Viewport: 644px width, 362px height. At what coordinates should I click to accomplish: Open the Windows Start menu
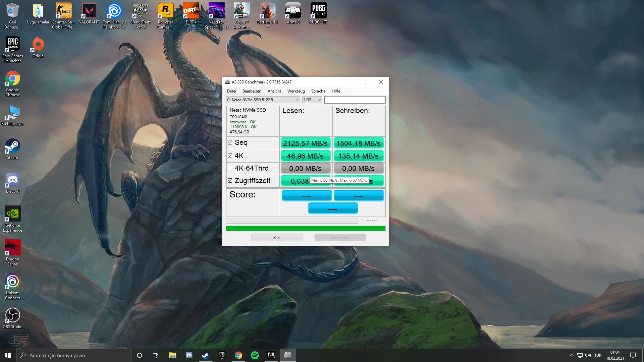click(x=8, y=355)
